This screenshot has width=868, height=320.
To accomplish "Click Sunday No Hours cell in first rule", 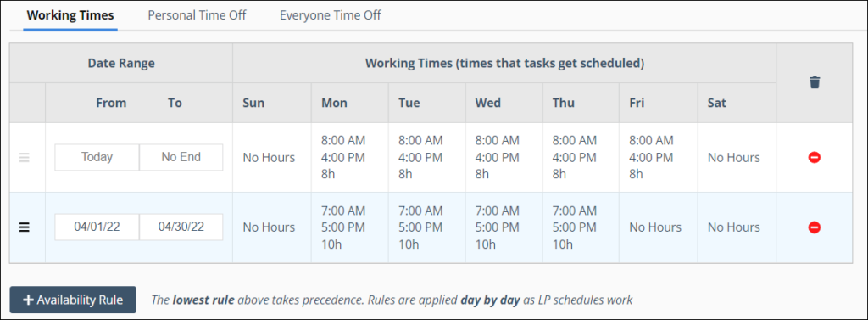I will 272,158.
